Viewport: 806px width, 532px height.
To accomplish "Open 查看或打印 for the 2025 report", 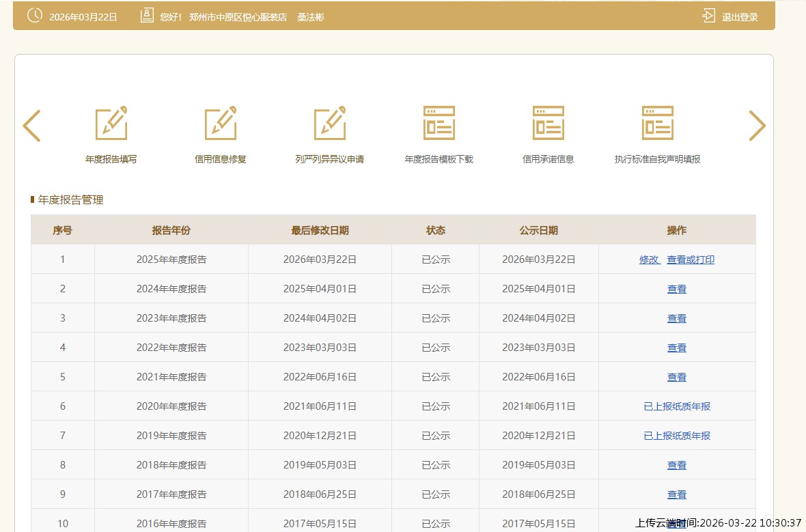I will [x=691, y=260].
